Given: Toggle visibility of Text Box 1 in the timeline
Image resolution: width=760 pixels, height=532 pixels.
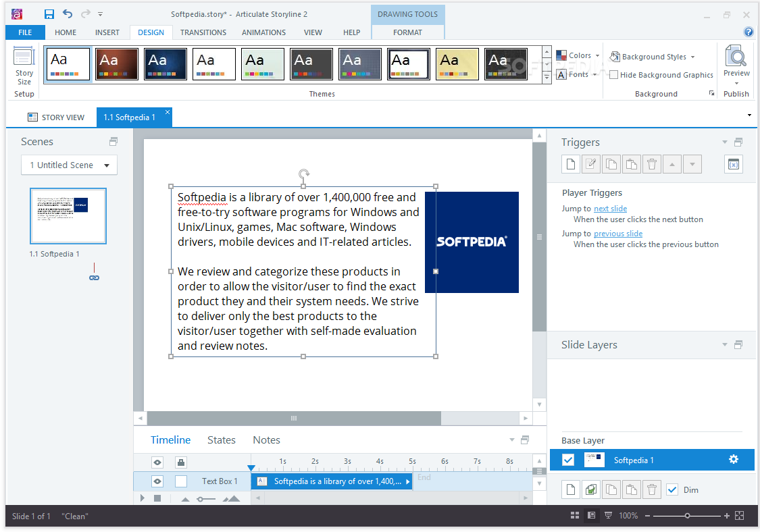Looking at the screenshot, I should pyautogui.click(x=157, y=481).
